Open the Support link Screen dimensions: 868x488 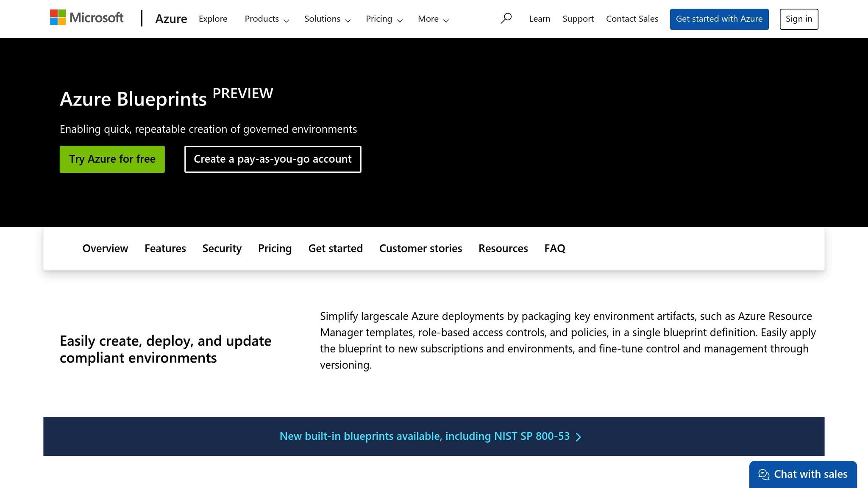(578, 19)
